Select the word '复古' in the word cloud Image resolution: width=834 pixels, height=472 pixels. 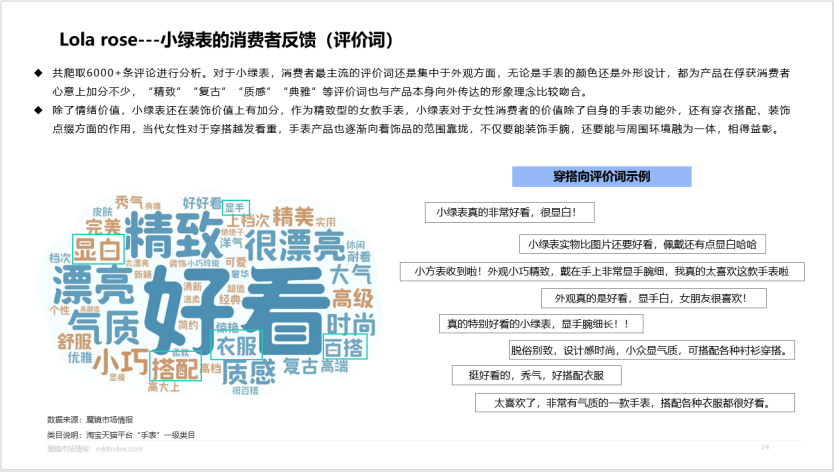click(301, 366)
